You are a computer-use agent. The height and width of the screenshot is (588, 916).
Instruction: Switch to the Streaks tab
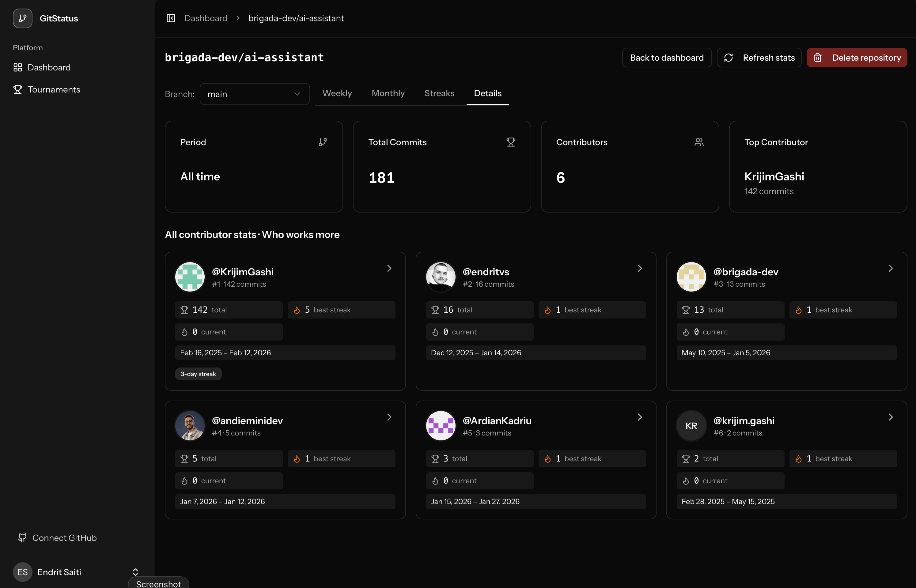(x=440, y=93)
